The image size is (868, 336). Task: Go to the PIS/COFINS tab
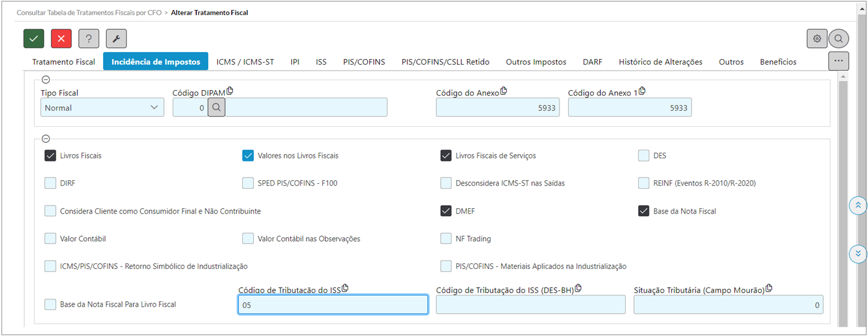coord(364,61)
